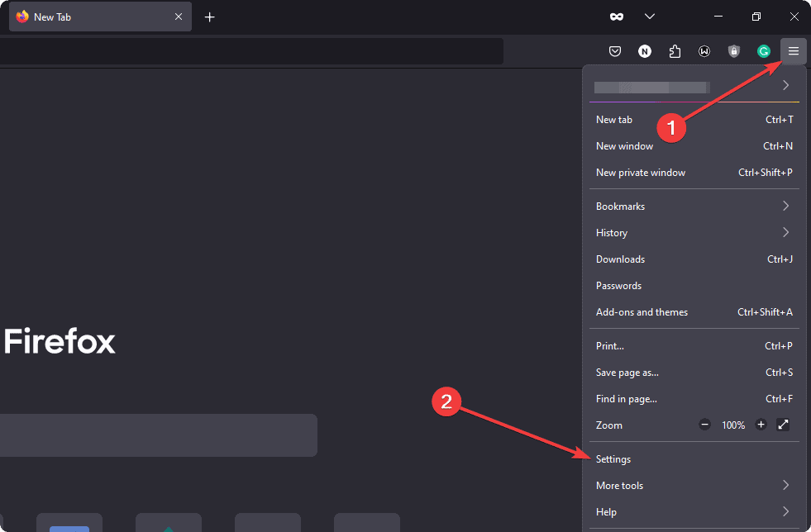Click the shield lock extension icon

pos(733,50)
